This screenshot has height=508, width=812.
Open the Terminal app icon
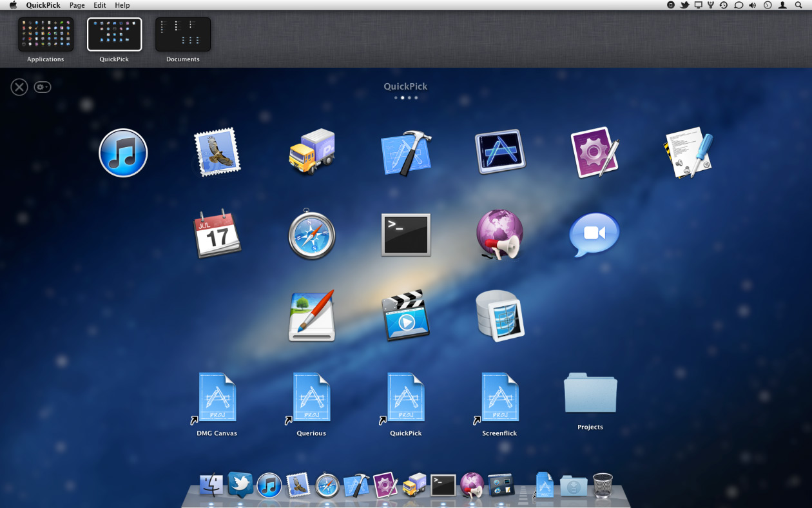(x=405, y=235)
